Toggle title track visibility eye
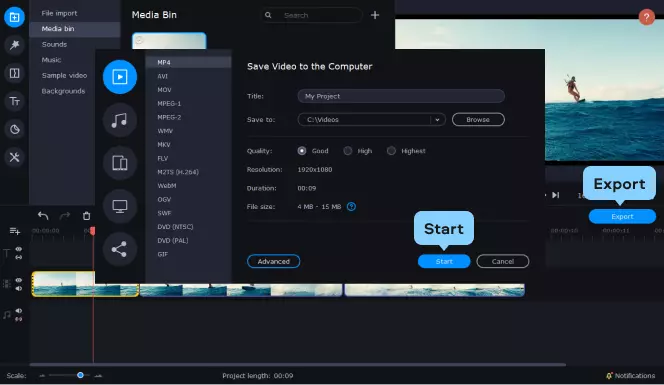 click(19, 249)
